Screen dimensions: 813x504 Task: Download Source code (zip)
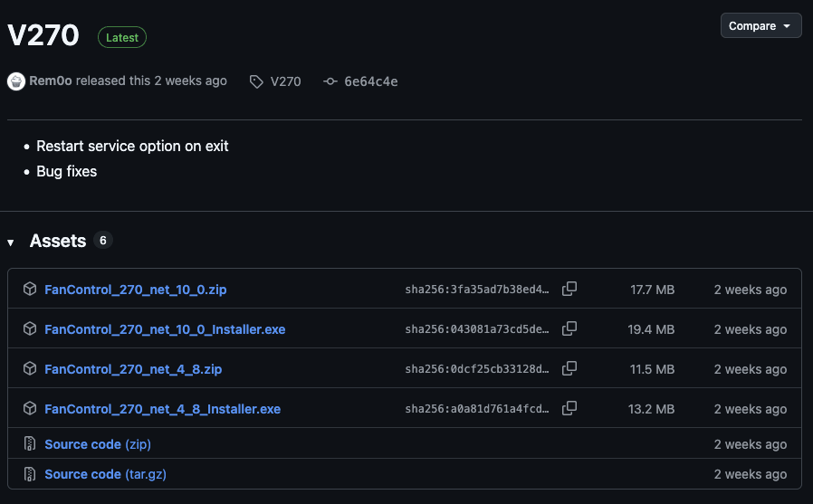(98, 444)
